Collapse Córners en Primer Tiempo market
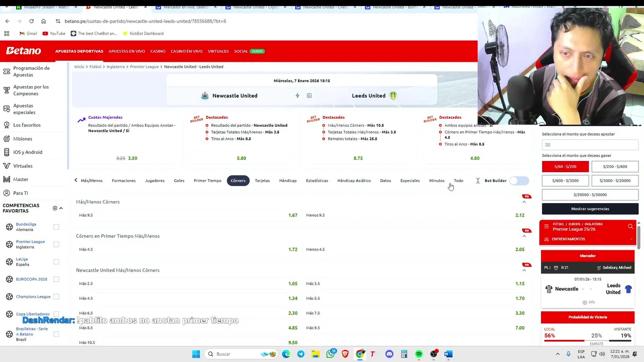 click(524, 236)
